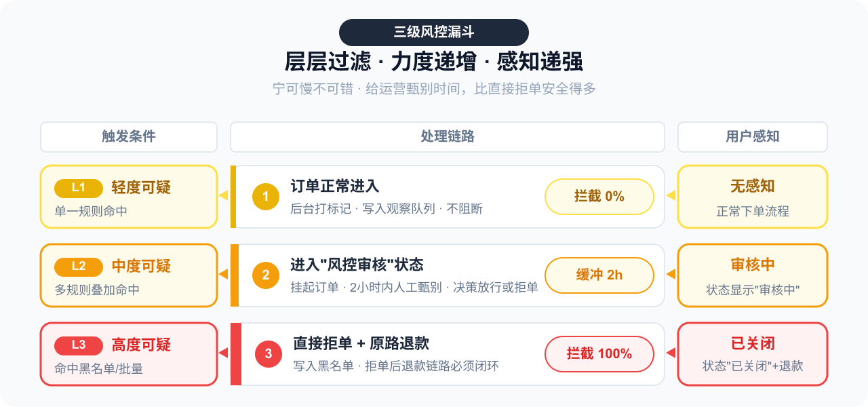Click the 审核中 user perception card

coord(753,275)
